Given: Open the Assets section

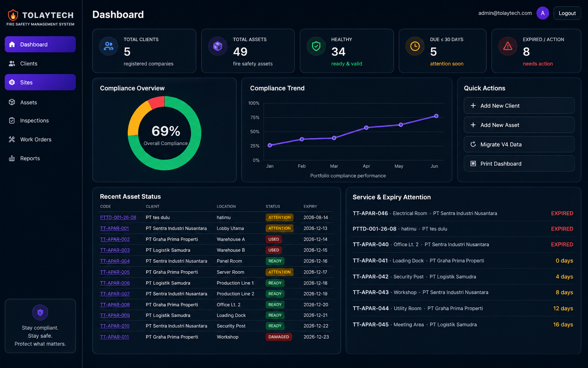Looking at the screenshot, I should pos(40,102).
